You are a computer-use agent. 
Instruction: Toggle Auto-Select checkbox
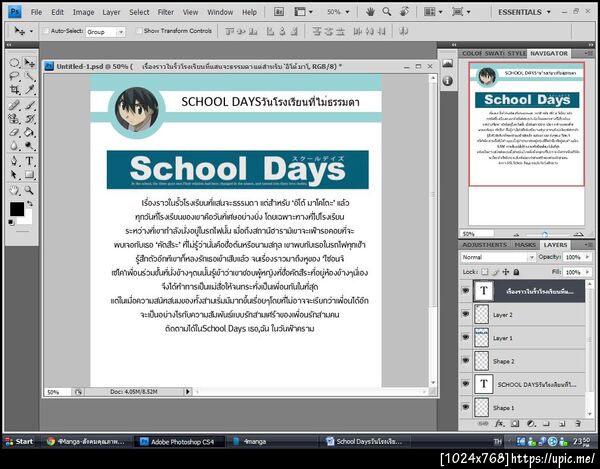point(46,31)
